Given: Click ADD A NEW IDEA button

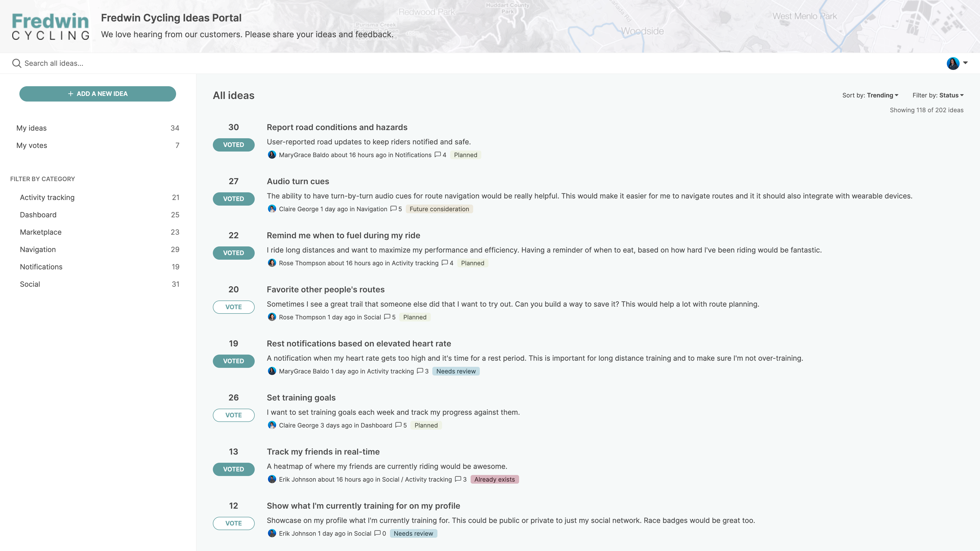Looking at the screenshot, I should 97,94.
